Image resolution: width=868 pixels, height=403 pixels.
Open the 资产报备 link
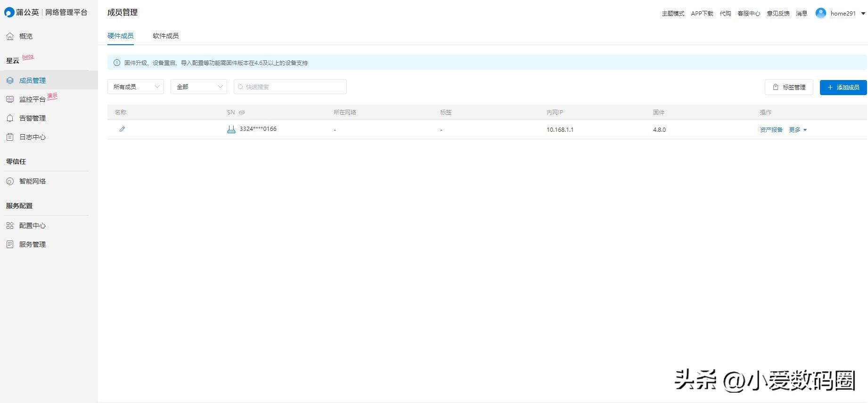click(771, 130)
